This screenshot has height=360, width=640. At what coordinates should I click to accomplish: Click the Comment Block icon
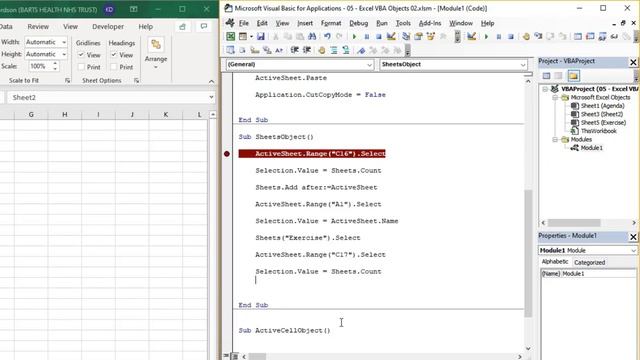334,50
